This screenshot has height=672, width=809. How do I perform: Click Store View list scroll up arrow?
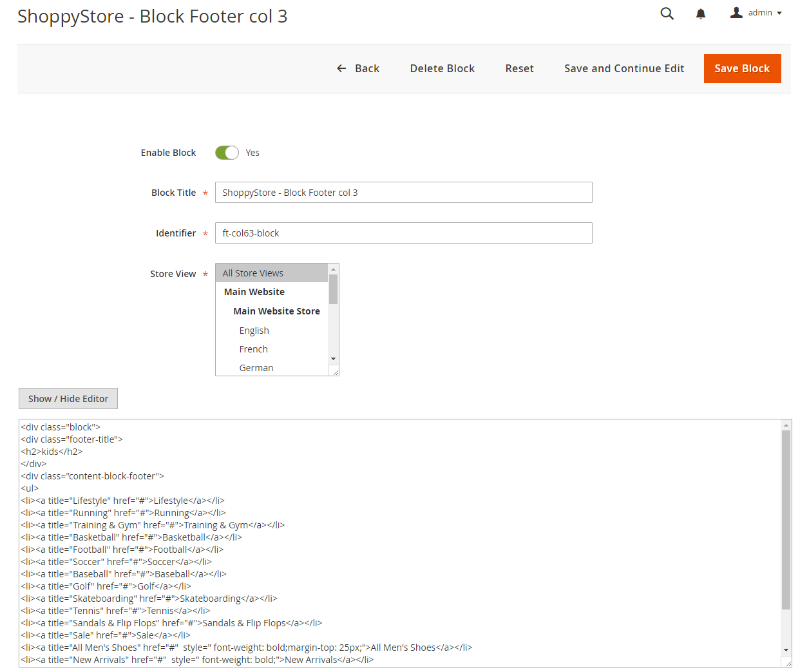[x=333, y=269]
